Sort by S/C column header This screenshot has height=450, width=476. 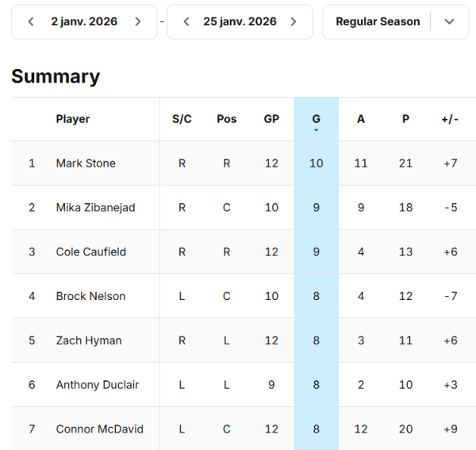point(182,119)
